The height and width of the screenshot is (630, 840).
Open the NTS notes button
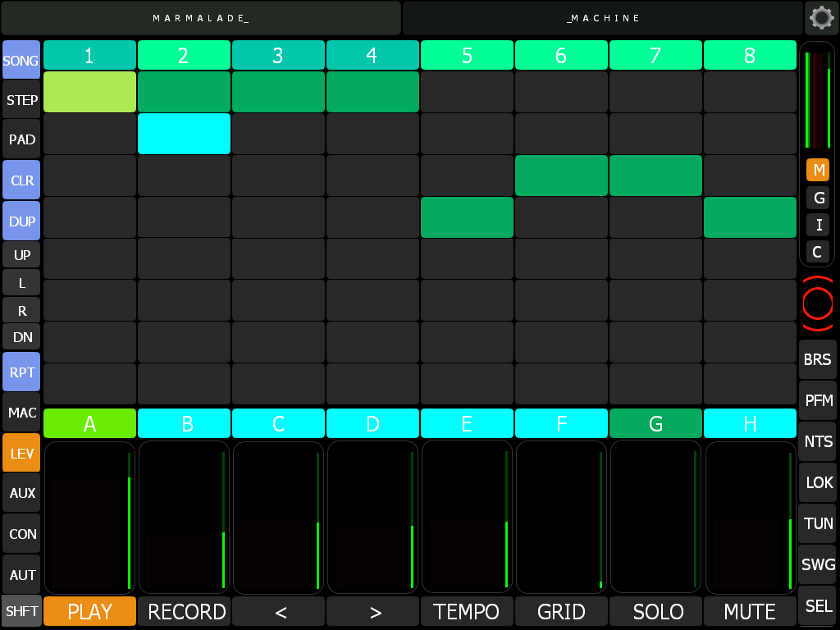(x=817, y=441)
